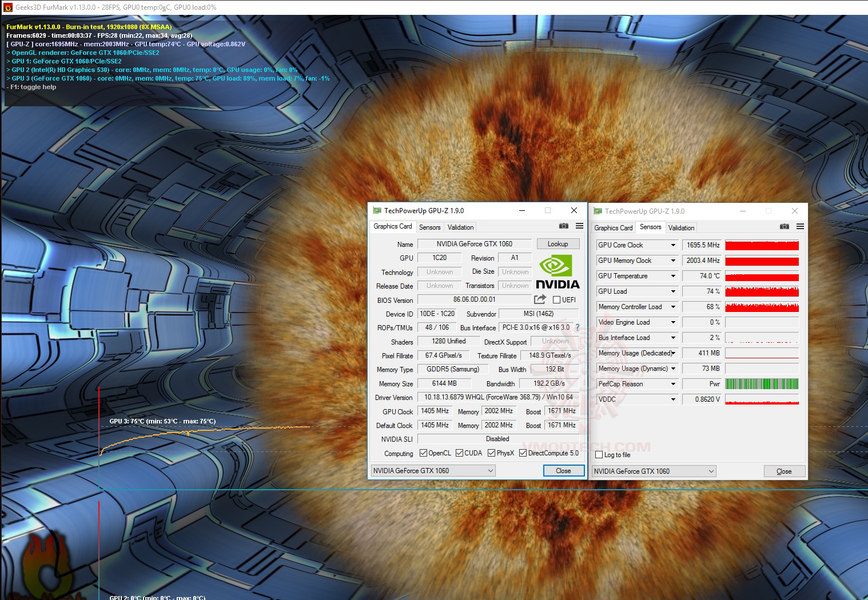
Task: Open the hamburger menu in the Graphics Card window
Action: point(579,226)
